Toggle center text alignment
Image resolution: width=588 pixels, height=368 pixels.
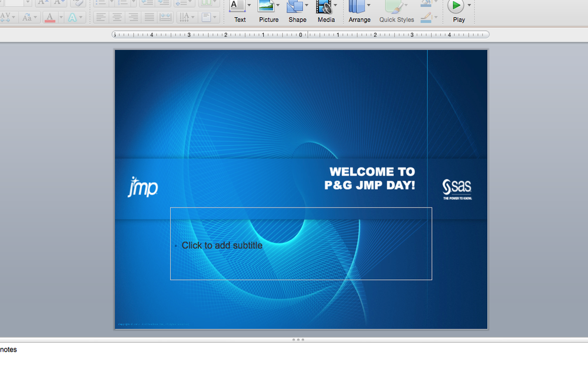pyautogui.click(x=117, y=17)
